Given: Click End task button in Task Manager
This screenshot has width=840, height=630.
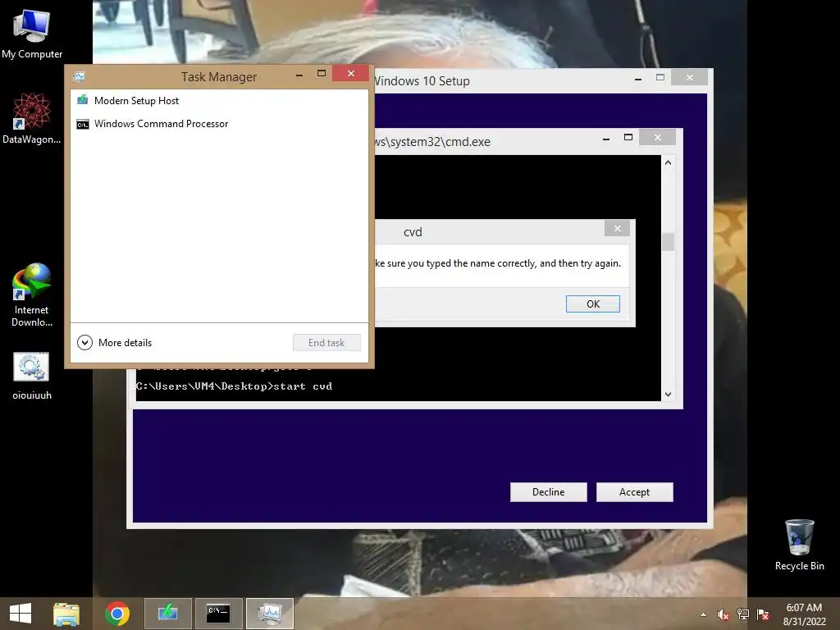Looking at the screenshot, I should coord(326,343).
